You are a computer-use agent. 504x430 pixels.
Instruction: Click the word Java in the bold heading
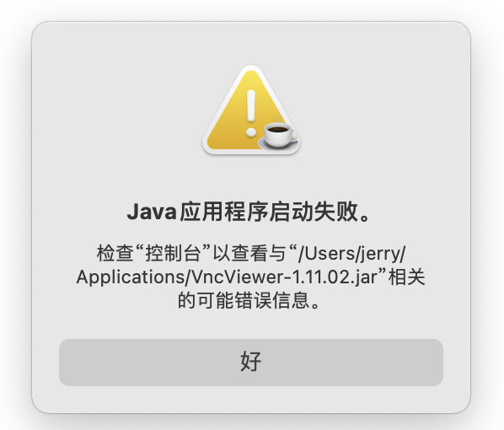click(x=152, y=212)
